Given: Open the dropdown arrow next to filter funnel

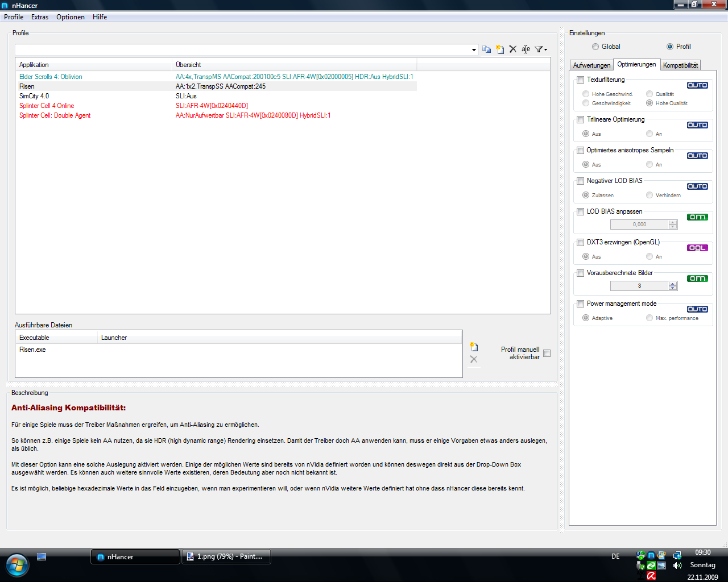Looking at the screenshot, I should [546, 50].
